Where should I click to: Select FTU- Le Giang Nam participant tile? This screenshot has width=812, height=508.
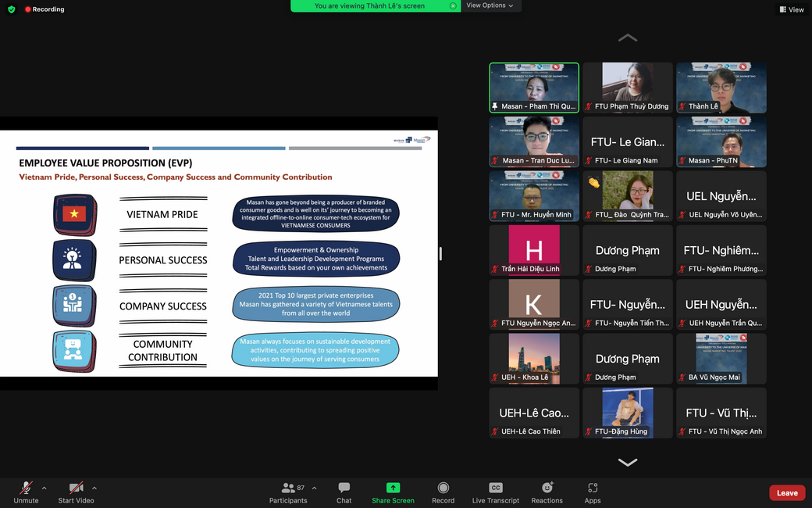click(x=628, y=142)
